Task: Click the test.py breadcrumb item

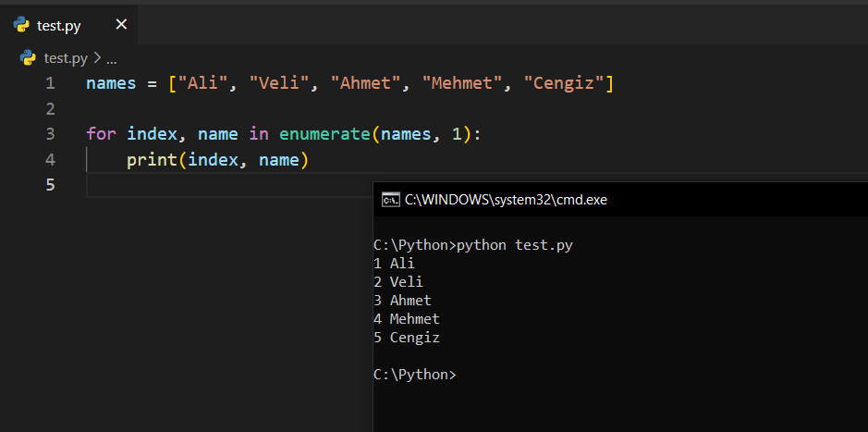Action: pyautogui.click(x=66, y=57)
